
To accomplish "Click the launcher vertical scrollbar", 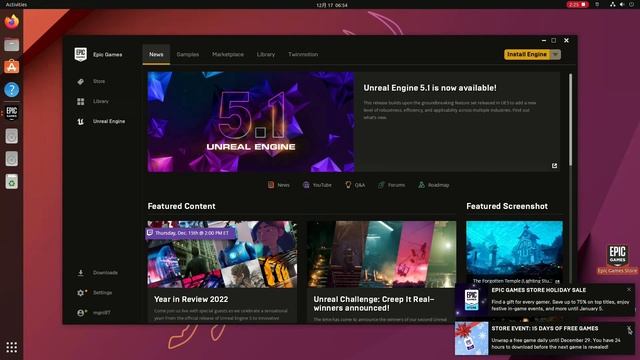I will pos(570,119).
